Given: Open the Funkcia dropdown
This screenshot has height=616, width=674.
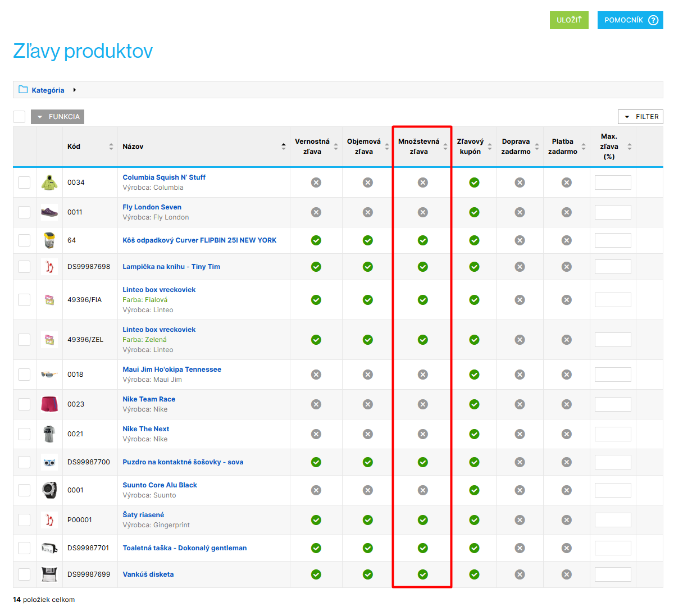Looking at the screenshot, I should [x=57, y=117].
